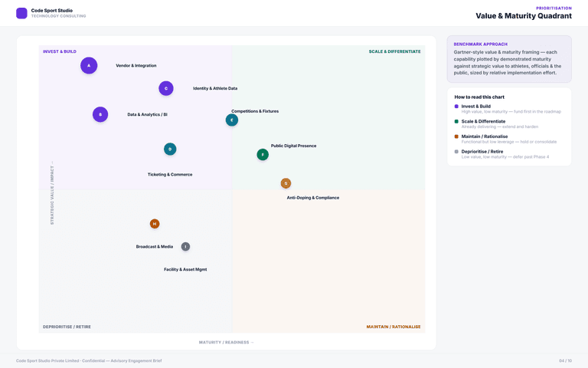Click the BENCHMARK APPROACH heading
Viewport: 588px width, 368px height.
(480, 44)
